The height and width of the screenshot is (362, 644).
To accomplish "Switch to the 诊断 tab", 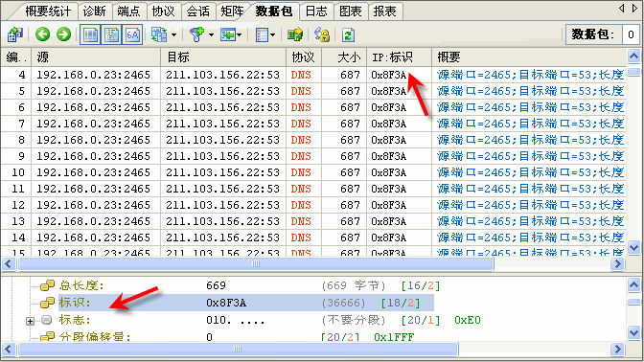I will (94, 11).
